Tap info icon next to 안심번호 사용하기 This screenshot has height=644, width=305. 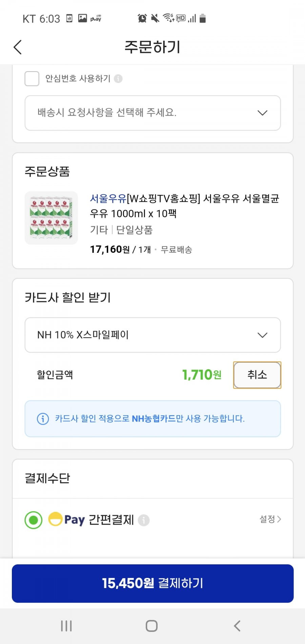(x=118, y=79)
